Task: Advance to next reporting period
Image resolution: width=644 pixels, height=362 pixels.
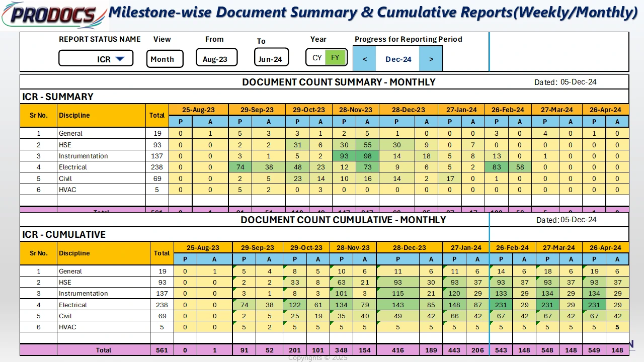Action: click(x=431, y=59)
